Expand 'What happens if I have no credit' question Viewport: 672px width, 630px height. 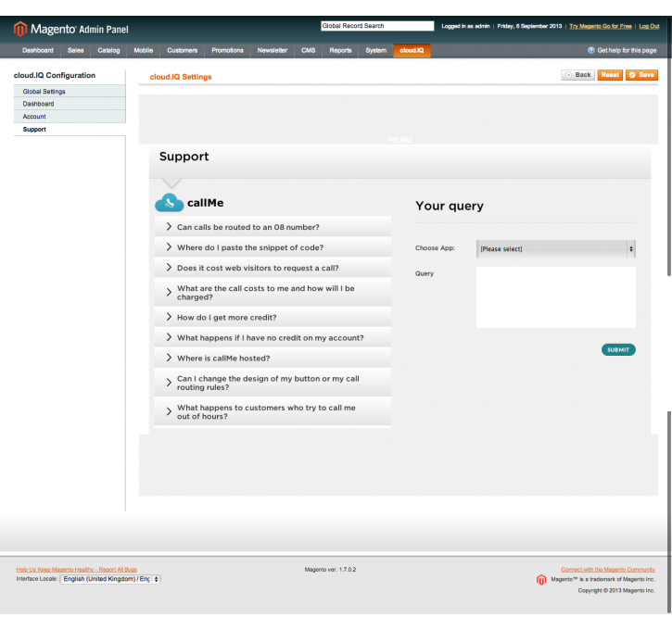(273, 338)
